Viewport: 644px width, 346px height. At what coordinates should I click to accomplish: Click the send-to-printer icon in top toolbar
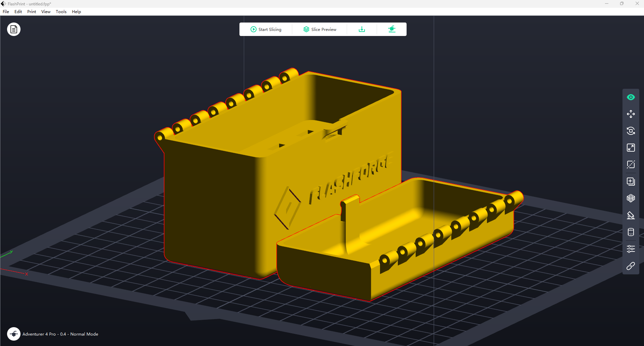tap(391, 29)
